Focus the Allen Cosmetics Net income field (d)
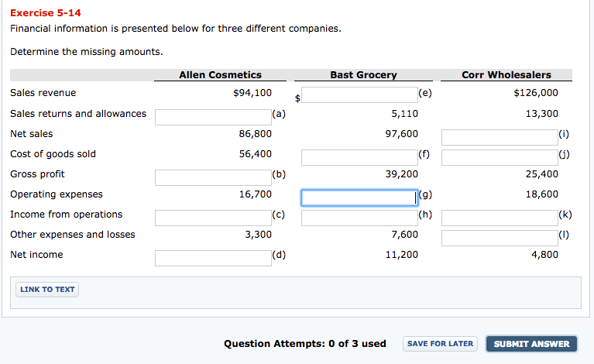594x364 pixels. (x=213, y=258)
